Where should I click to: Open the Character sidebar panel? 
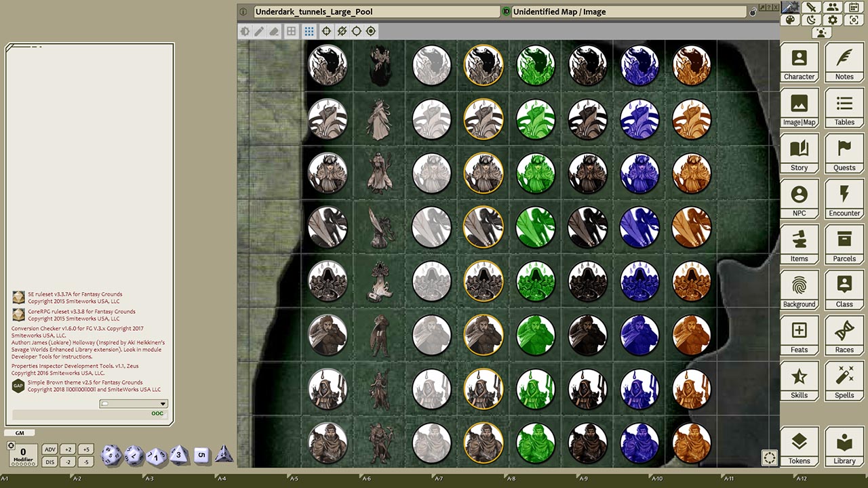pos(799,62)
